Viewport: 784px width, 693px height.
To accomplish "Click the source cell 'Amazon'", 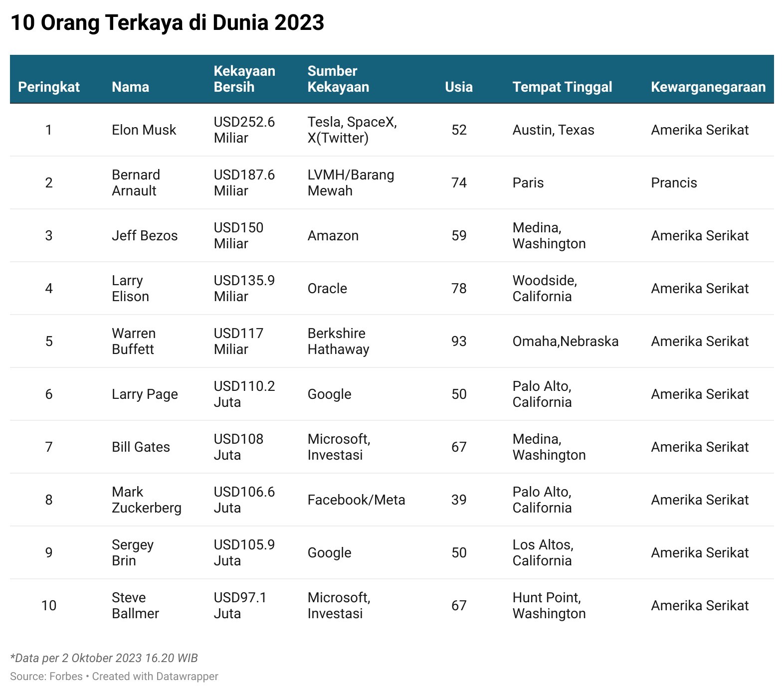I will pos(333,236).
